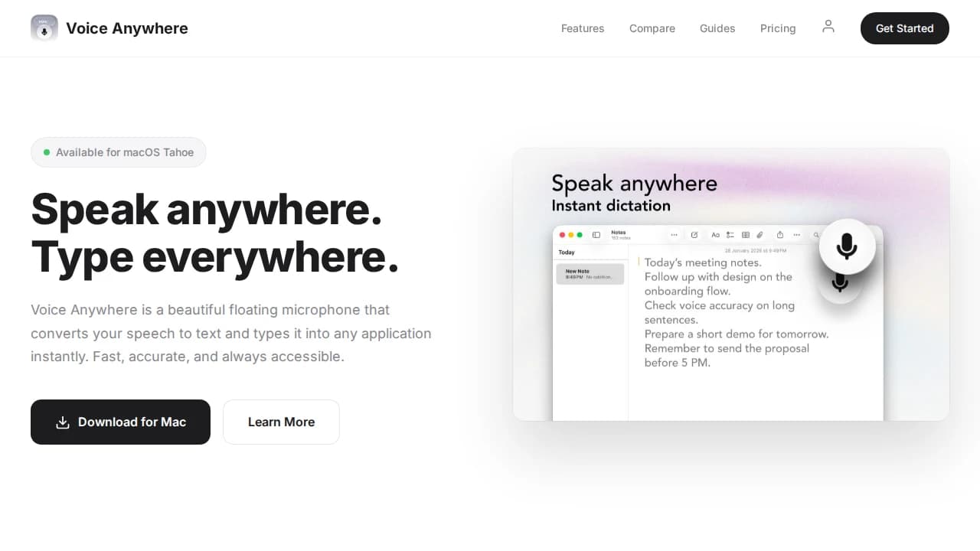Screen dimensions: 980x551
Task: Select the Aa text formatting icon in Notes toolbar
Action: 716,234
